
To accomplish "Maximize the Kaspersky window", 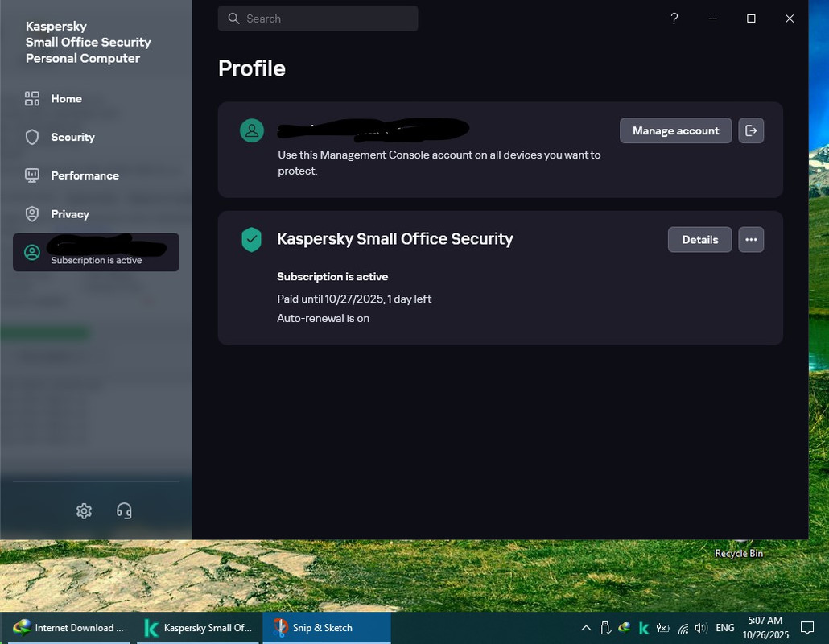I will pyautogui.click(x=751, y=19).
